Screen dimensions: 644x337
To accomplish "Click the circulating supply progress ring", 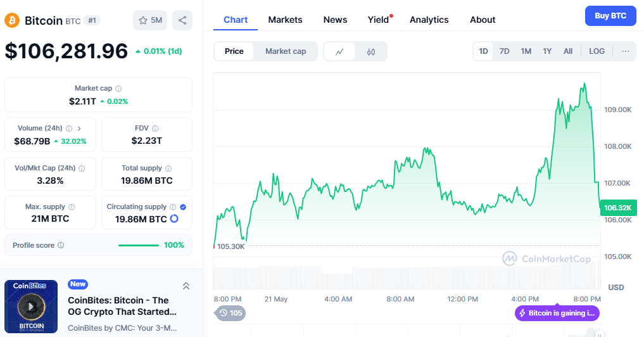I will [x=174, y=219].
